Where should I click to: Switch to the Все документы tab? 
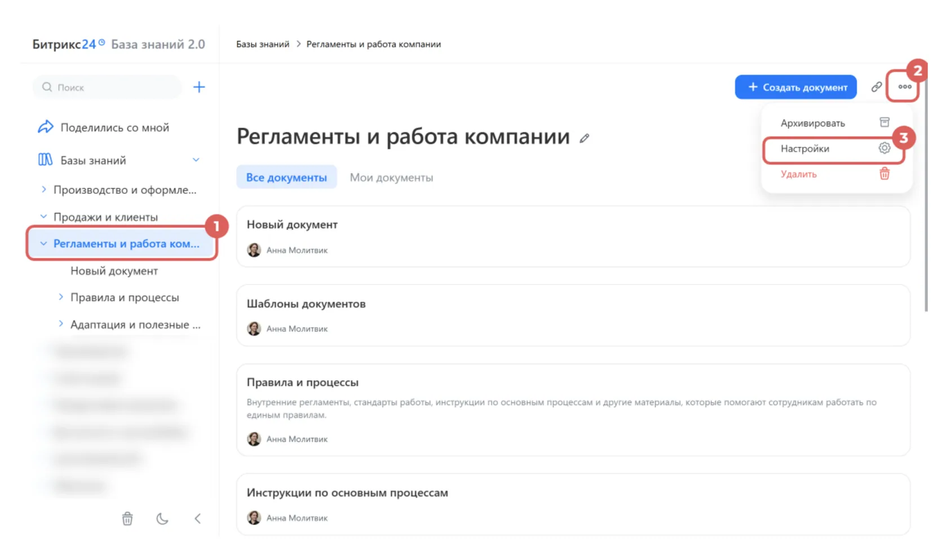(286, 177)
